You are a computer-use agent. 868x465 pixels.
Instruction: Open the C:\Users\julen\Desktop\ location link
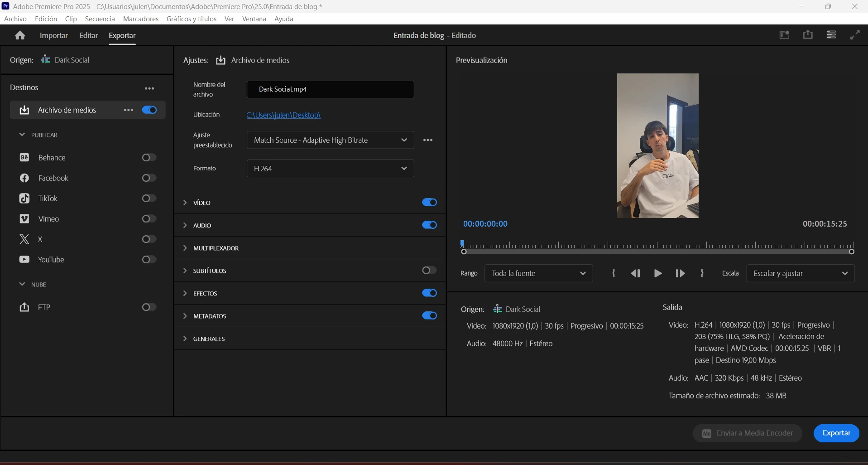(x=283, y=115)
